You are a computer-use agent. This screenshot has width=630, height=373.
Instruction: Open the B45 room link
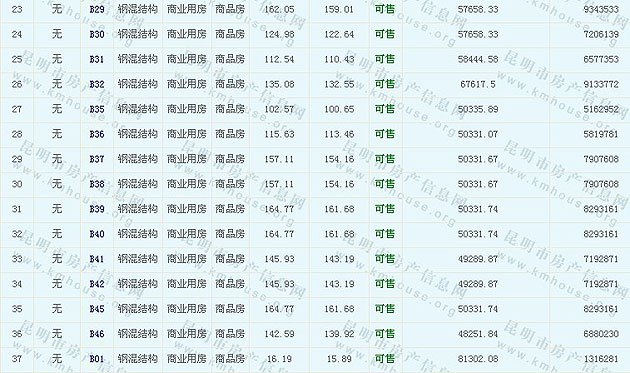point(97,309)
